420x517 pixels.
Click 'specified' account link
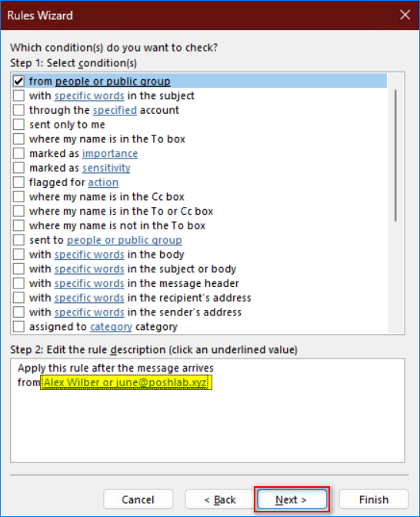click(115, 110)
